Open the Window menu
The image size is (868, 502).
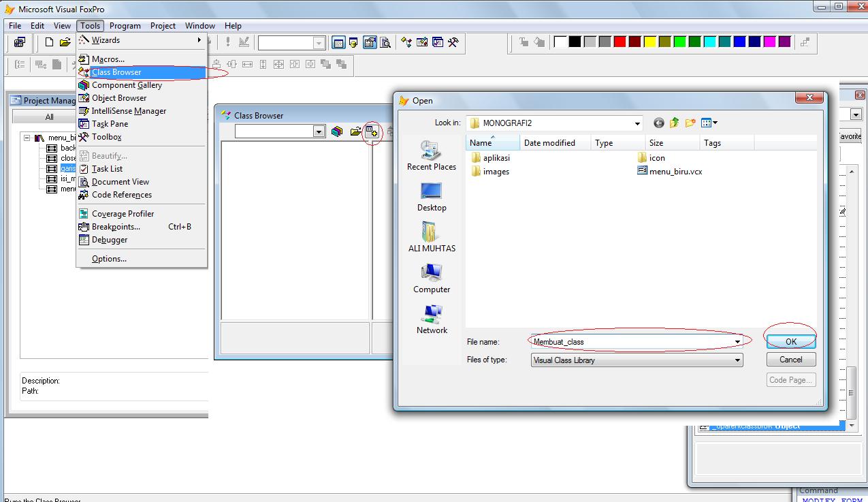point(200,25)
